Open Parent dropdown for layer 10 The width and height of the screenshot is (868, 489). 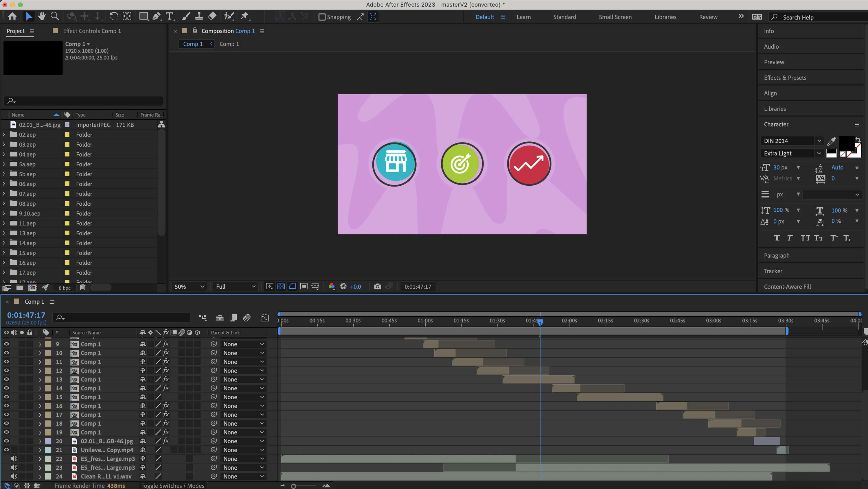click(x=243, y=353)
